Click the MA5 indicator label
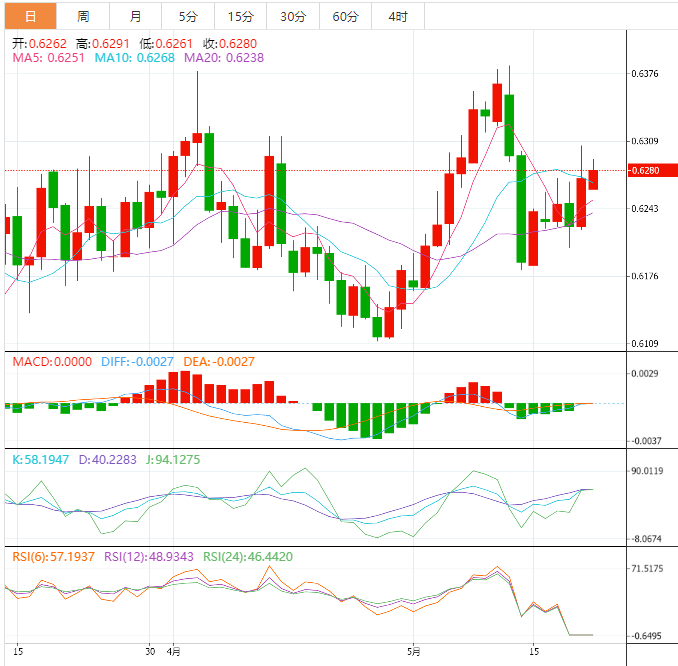The image size is (678, 666). [49, 58]
